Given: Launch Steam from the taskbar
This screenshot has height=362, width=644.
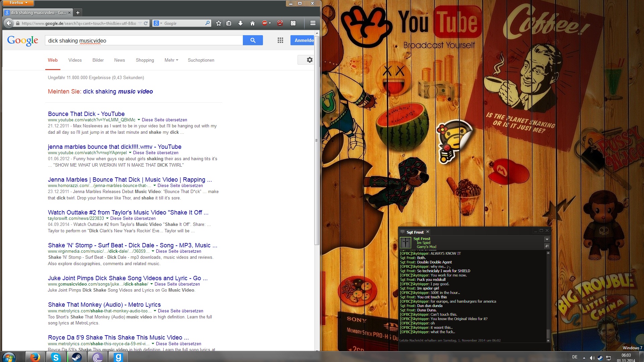Looking at the screenshot, I should coord(77,357).
